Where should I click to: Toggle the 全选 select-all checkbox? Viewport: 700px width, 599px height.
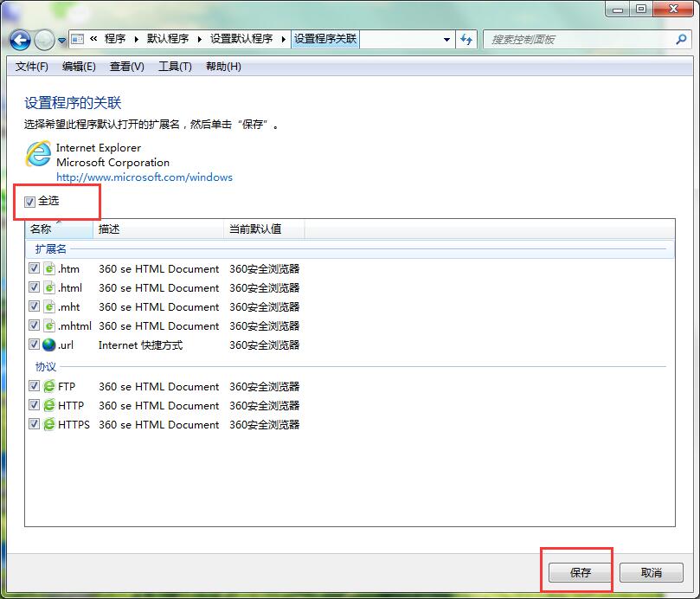30,202
